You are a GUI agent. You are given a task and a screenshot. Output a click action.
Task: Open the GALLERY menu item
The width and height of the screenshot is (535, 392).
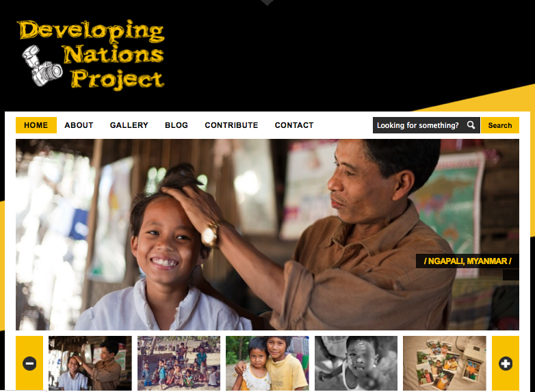pyautogui.click(x=129, y=125)
